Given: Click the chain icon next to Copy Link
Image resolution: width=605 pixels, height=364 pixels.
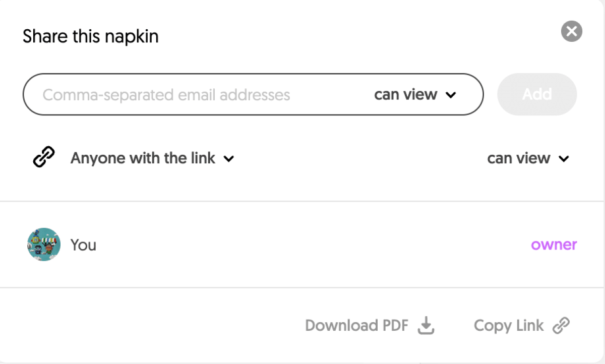Looking at the screenshot, I should tap(561, 326).
